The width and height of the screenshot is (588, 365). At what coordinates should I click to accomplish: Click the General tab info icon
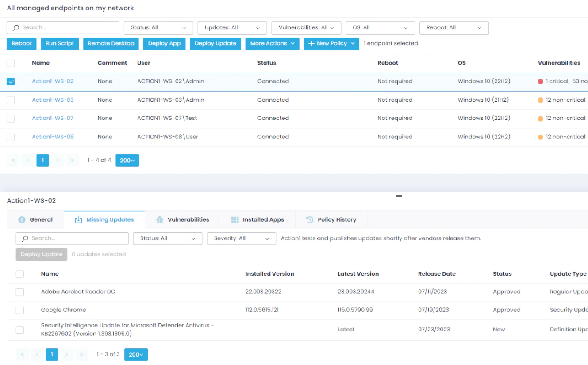22,220
